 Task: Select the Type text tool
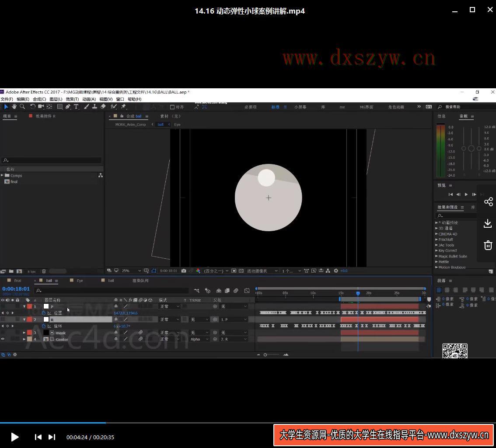click(x=76, y=107)
